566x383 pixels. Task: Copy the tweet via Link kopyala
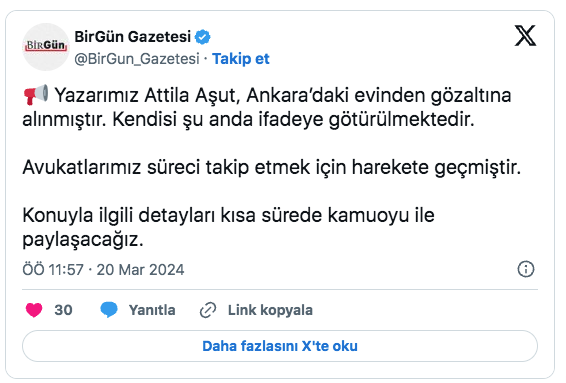(270, 310)
